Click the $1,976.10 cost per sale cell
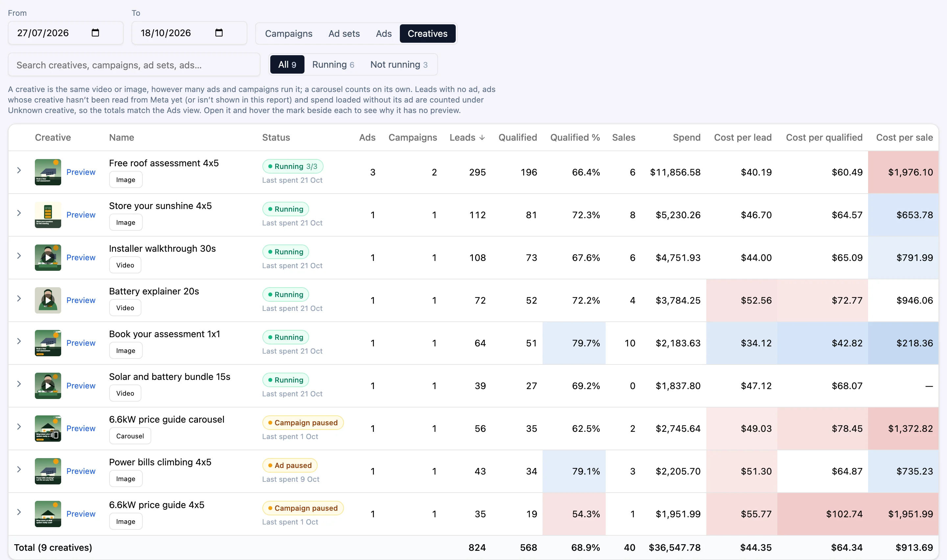This screenshot has width=947, height=560. click(x=903, y=172)
